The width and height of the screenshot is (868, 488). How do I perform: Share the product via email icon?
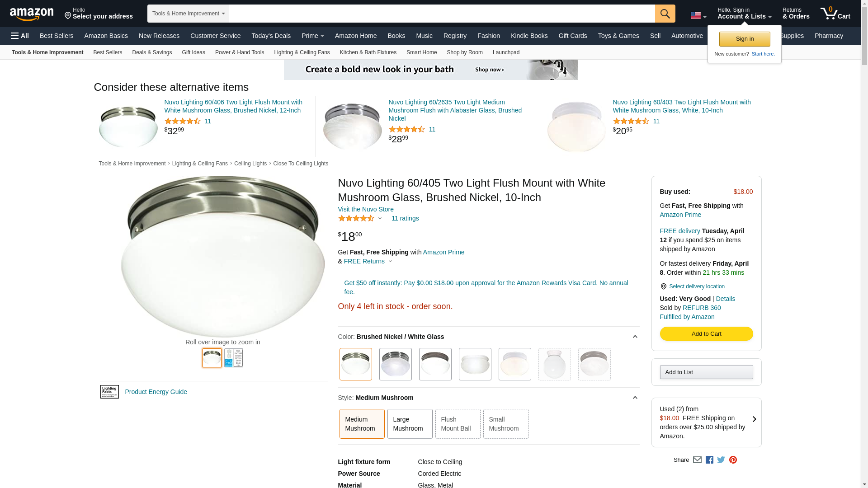pos(697,460)
